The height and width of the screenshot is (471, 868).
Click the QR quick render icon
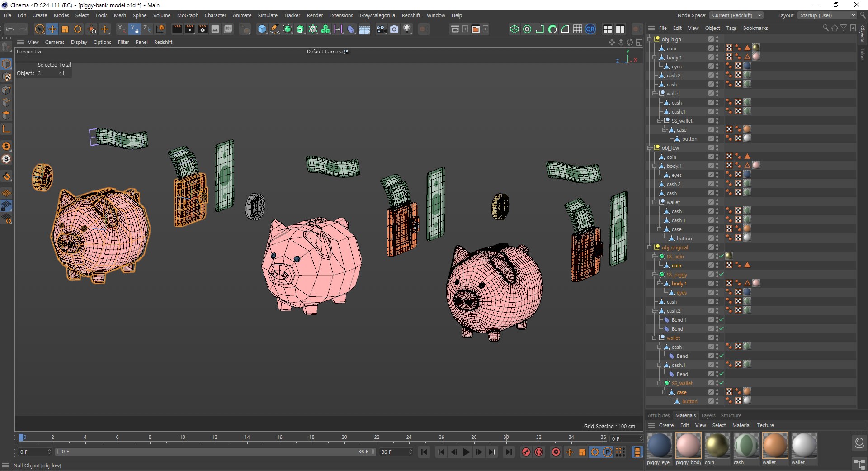pyautogui.click(x=590, y=29)
